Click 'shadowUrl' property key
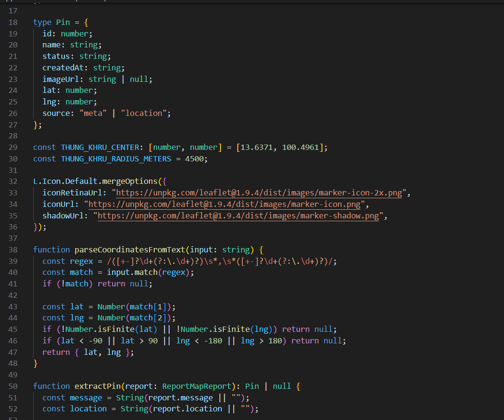 click(63, 216)
